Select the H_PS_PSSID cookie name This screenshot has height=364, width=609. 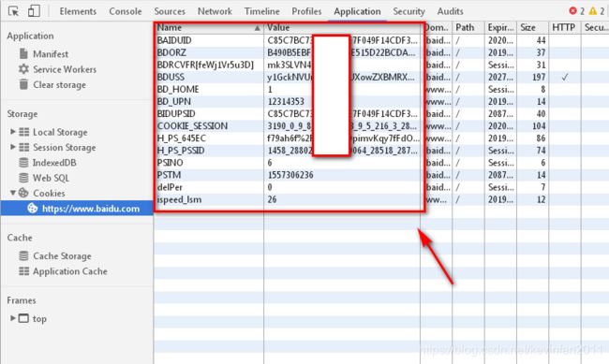click(x=181, y=151)
